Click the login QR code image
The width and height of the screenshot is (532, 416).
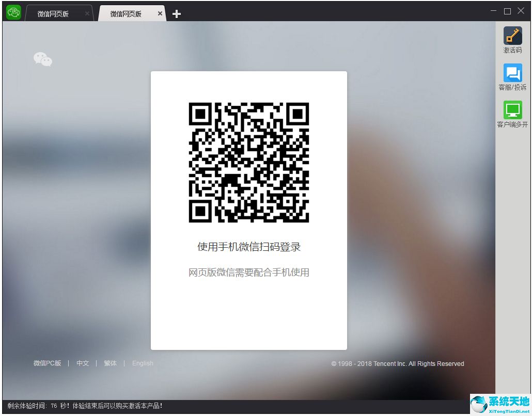pos(248,163)
